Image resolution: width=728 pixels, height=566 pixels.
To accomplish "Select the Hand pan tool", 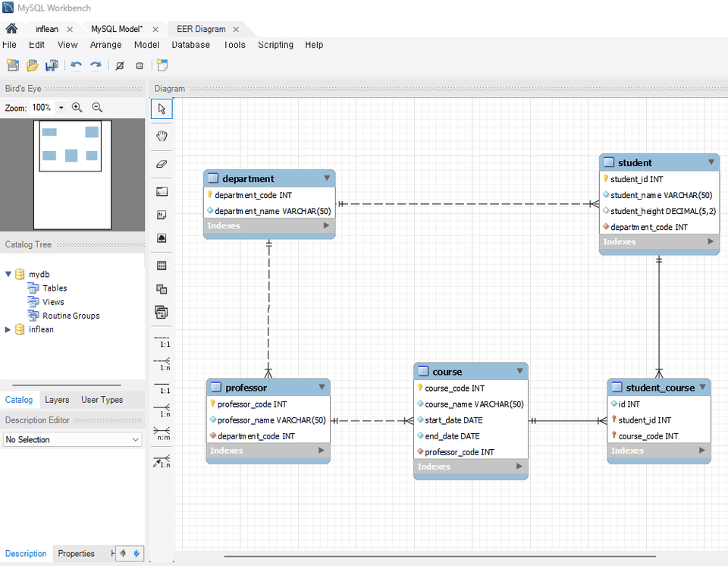I will 162,137.
